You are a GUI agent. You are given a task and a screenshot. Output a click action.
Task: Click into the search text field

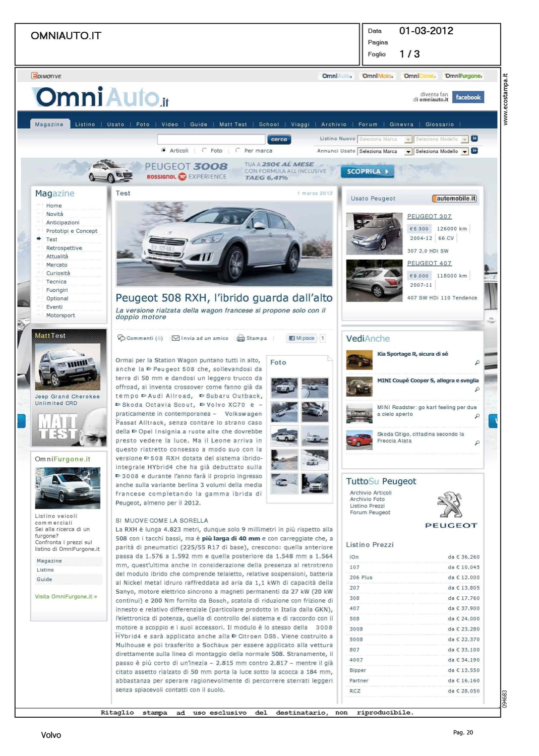point(211,139)
